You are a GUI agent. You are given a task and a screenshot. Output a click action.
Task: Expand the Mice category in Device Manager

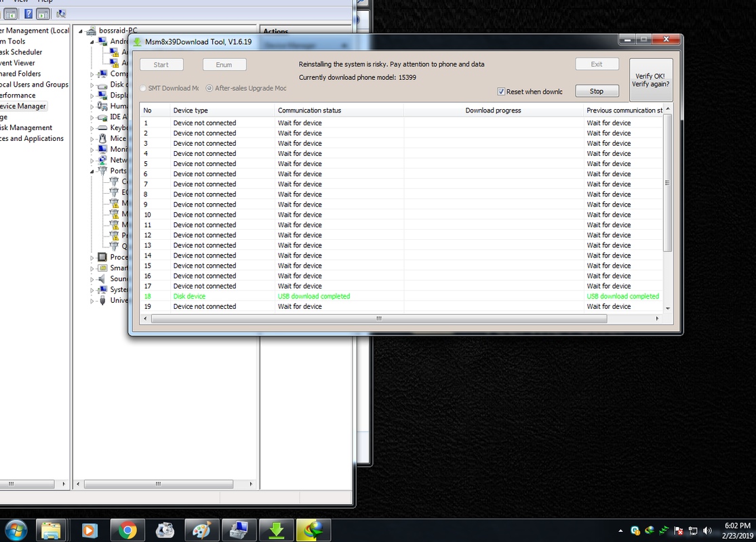[92, 140]
